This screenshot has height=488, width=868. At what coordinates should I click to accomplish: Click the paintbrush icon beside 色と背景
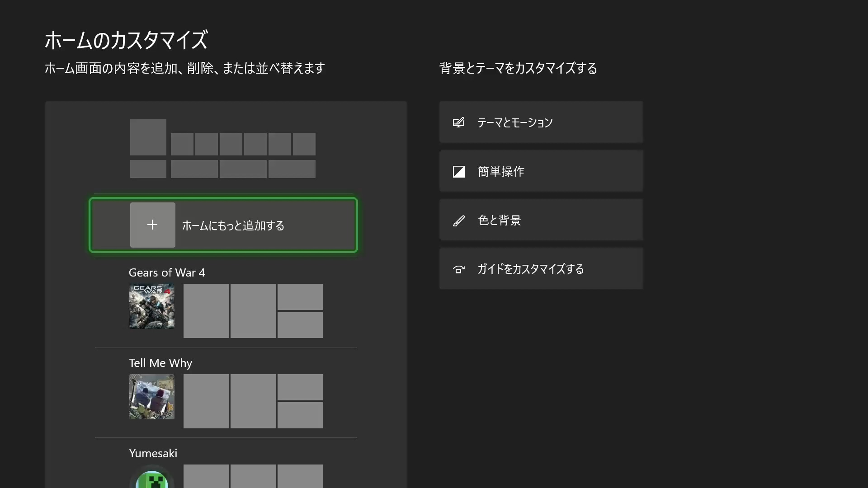click(x=458, y=221)
